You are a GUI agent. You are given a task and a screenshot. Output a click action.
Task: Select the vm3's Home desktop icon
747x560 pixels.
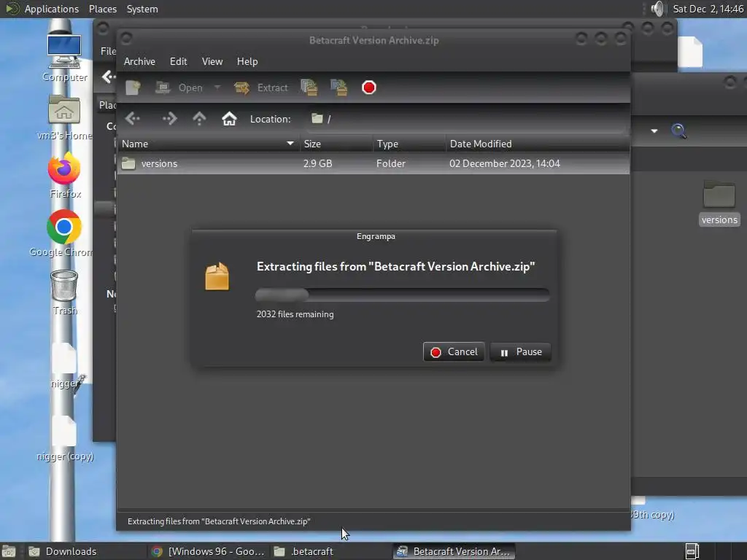[64, 117]
